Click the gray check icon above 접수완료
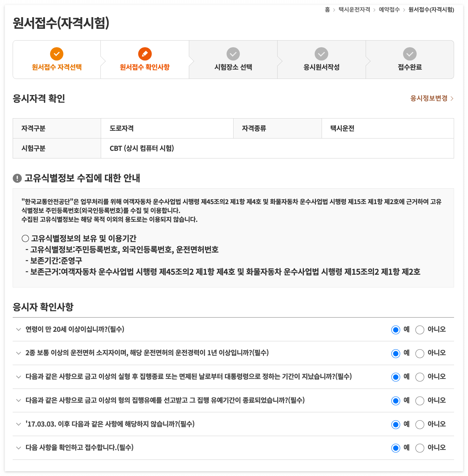The width and height of the screenshot is (468, 476). (410, 54)
